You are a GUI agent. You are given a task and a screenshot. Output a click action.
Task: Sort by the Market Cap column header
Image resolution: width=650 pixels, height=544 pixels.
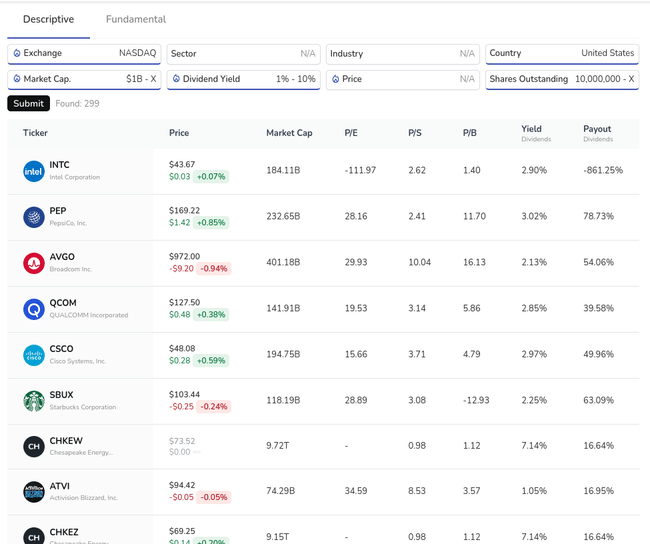[x=289, y=133]
